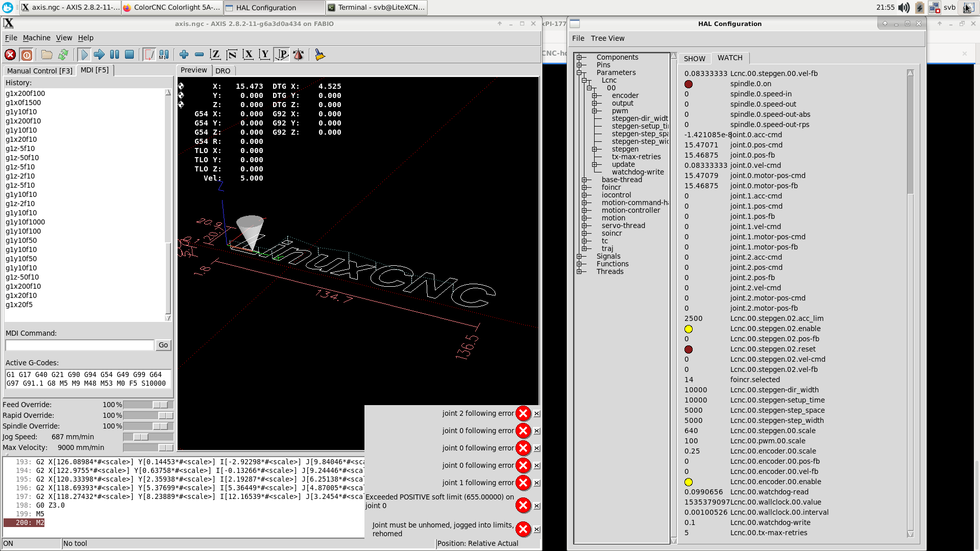Expand Signals tree node
Screen dimensions: 980x551
point(579,257)
